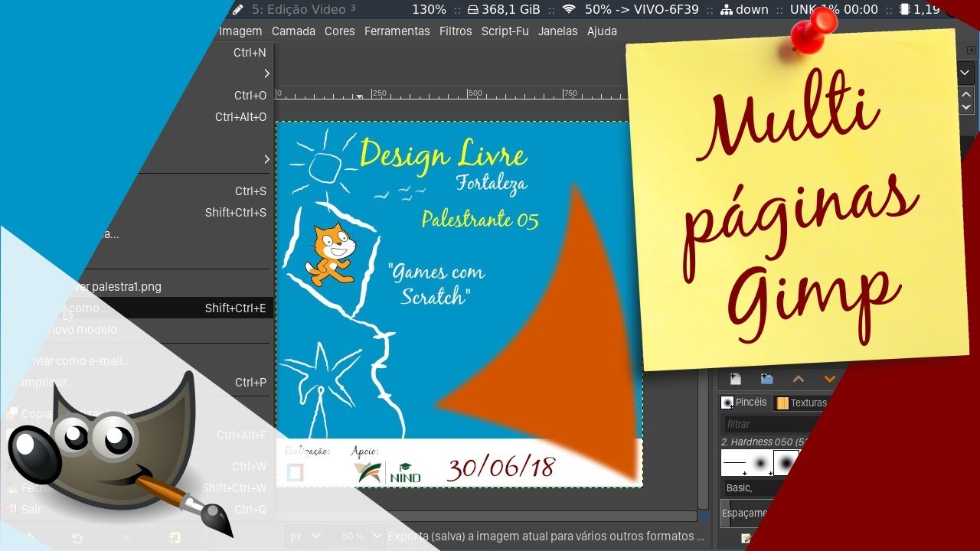
Task: Click the network icon beside 'down'
Action: [x=725, y=10]
